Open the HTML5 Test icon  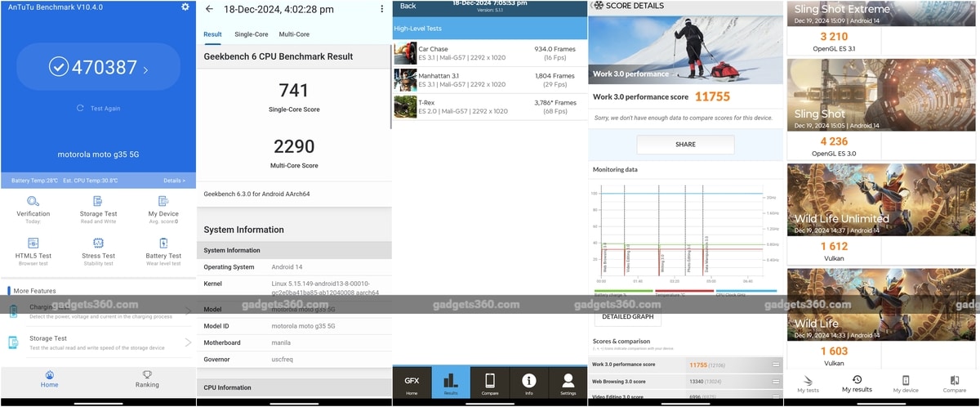33,244
